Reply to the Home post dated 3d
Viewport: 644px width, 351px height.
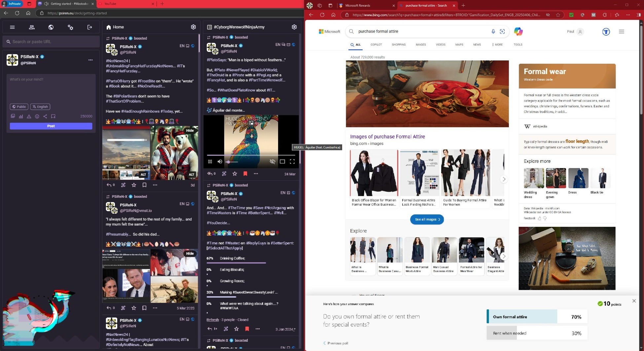coord(109,185)
